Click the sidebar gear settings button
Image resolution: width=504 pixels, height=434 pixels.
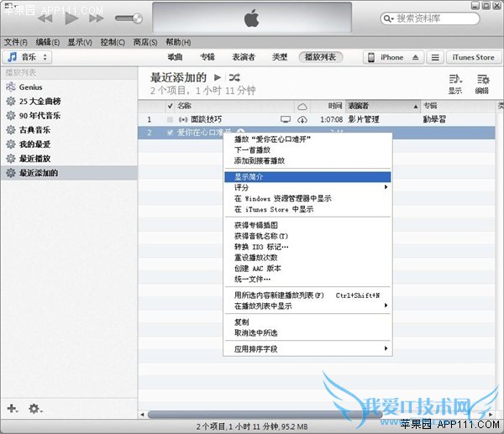point(35,409)
